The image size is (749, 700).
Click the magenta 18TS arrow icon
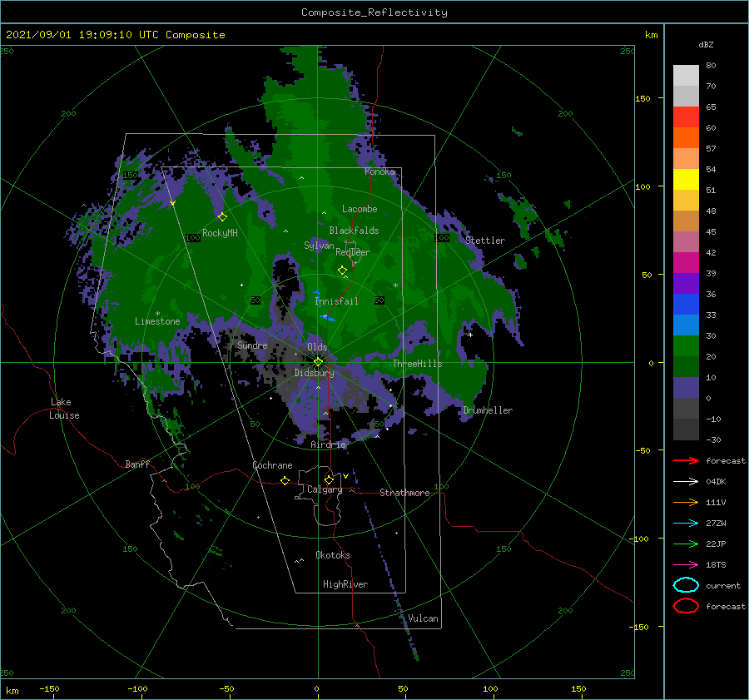(x=686, y=565)
